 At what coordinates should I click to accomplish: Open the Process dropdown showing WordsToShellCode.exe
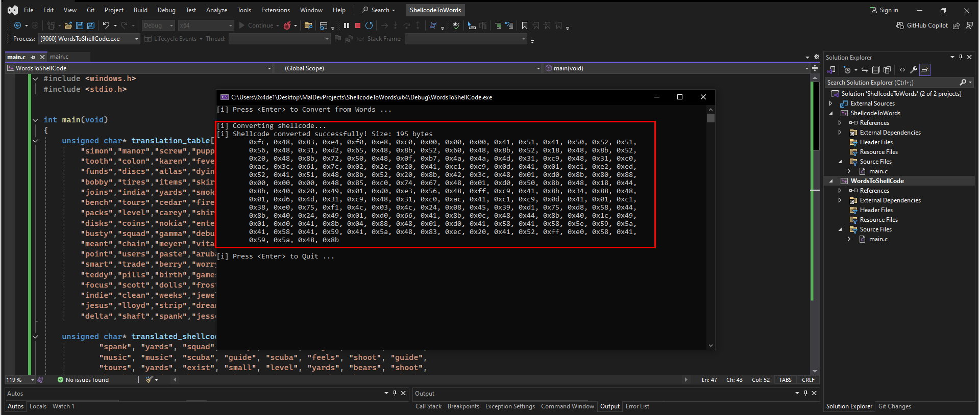tap(89, 39)
